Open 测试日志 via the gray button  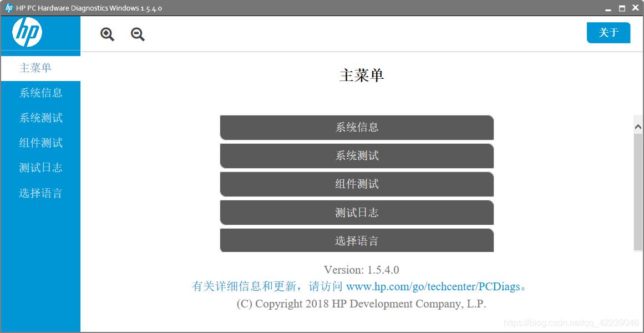357,213
